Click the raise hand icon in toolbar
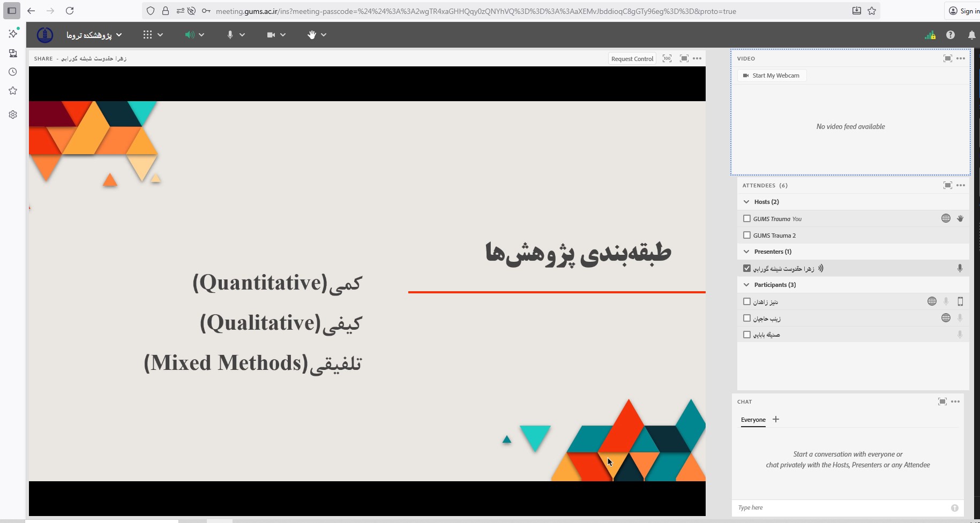Viewport: 980px width, 523px height. [312, 35]
